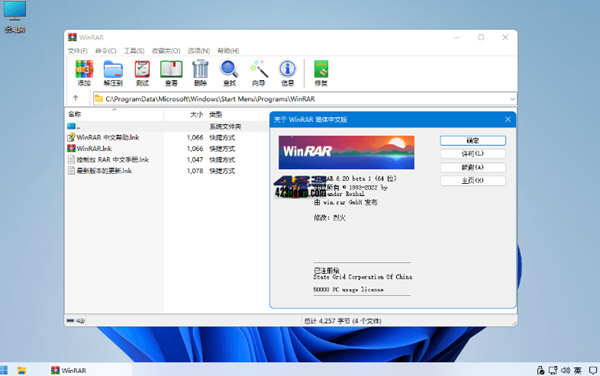Click the address path C:\ProgramData\...\WinRAR field
Image resolution: width=600 pixels, height=376 pixels.
click(x=304, y=99)
